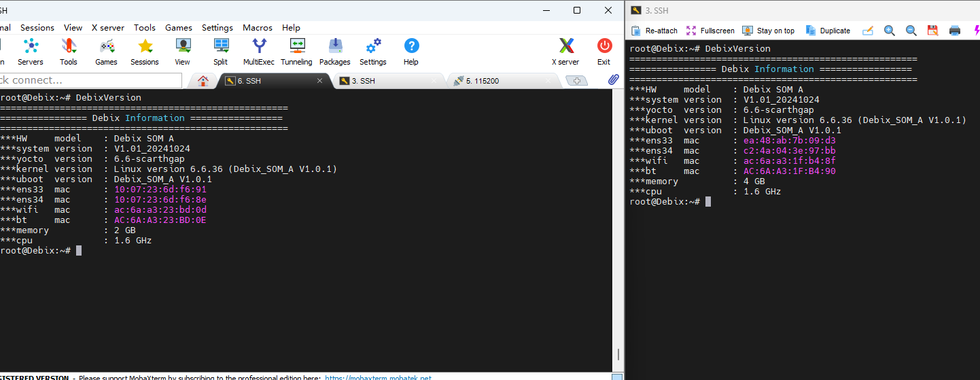Save terminal output with floppy disk icon

pyautogui.click(x=932, y=31)
